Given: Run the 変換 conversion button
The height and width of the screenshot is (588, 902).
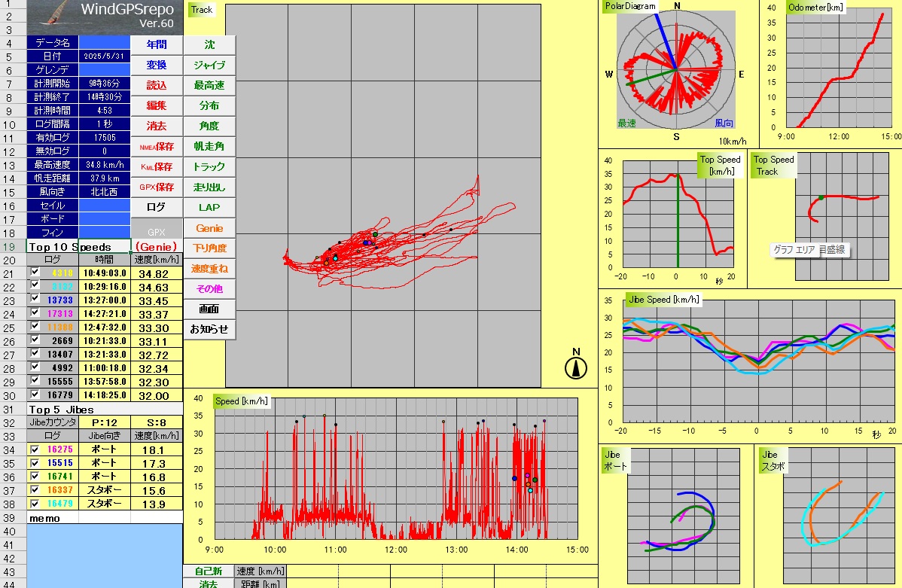Looking at the screenshot, I should coord(157,65).
